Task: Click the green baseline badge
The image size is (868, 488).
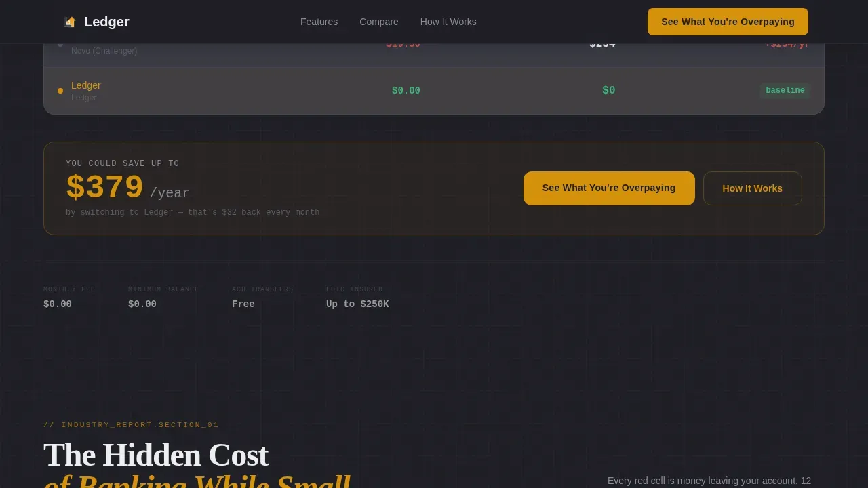Action: (785, 90)
